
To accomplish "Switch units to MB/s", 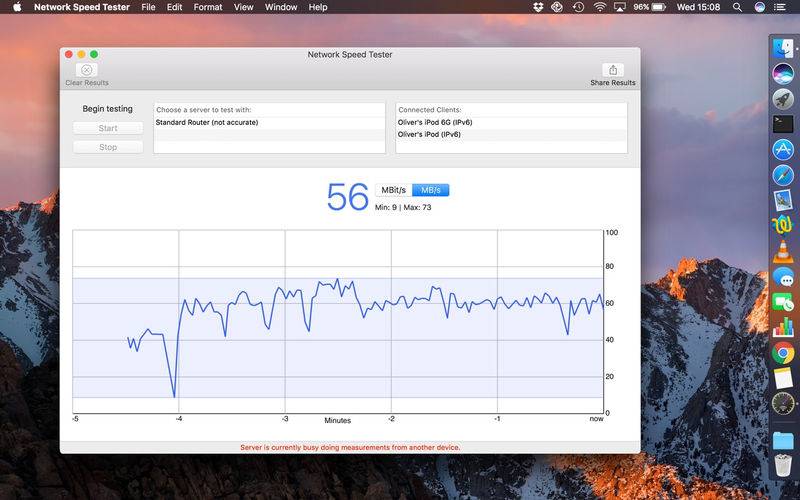I will click(431, 190).
